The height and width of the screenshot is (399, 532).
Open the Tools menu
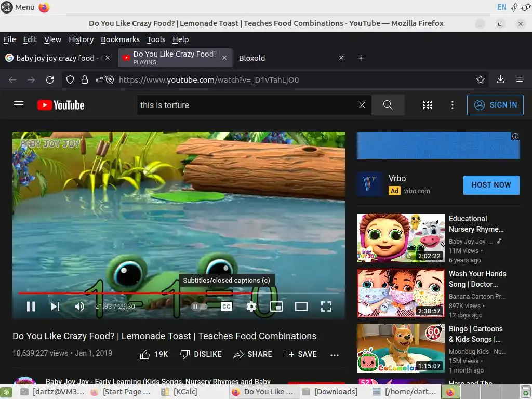(x=156, y=39)
